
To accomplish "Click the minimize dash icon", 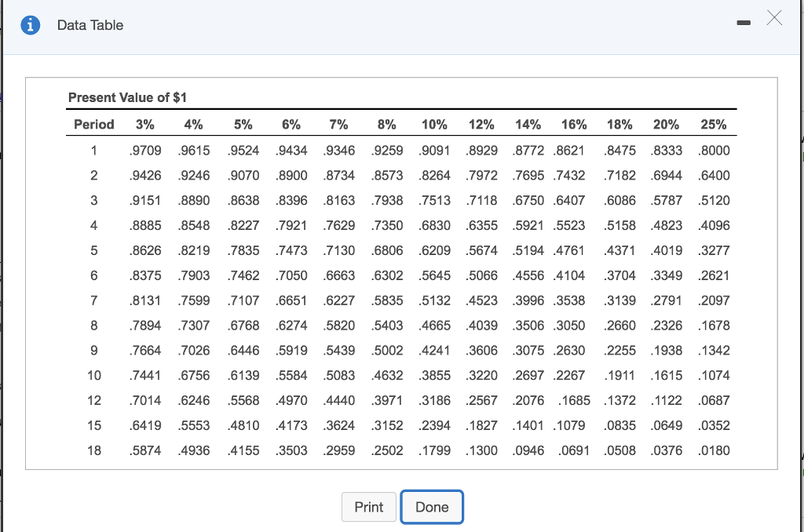I will 744,23.
